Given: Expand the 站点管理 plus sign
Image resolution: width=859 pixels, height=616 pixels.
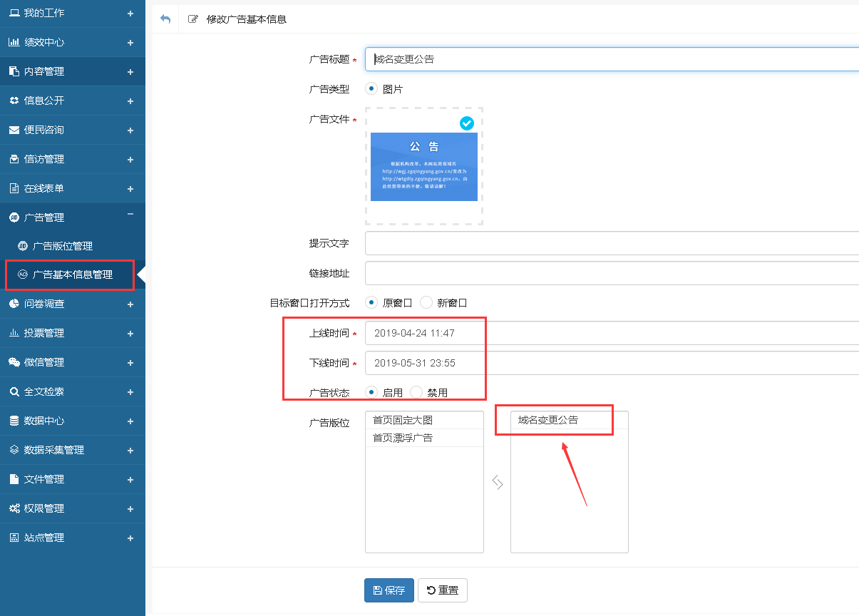Looking at the screenshot, I should 130,538.
